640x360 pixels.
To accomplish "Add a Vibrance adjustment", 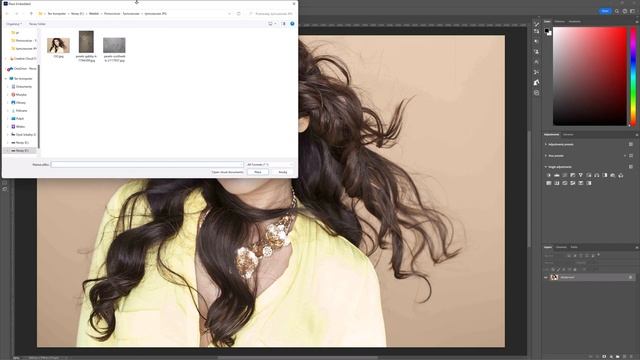I will pos(580,175).
